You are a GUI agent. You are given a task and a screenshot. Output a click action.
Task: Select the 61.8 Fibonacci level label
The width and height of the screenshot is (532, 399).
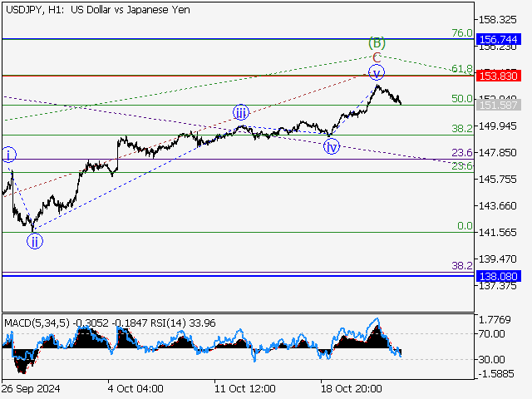462,69
